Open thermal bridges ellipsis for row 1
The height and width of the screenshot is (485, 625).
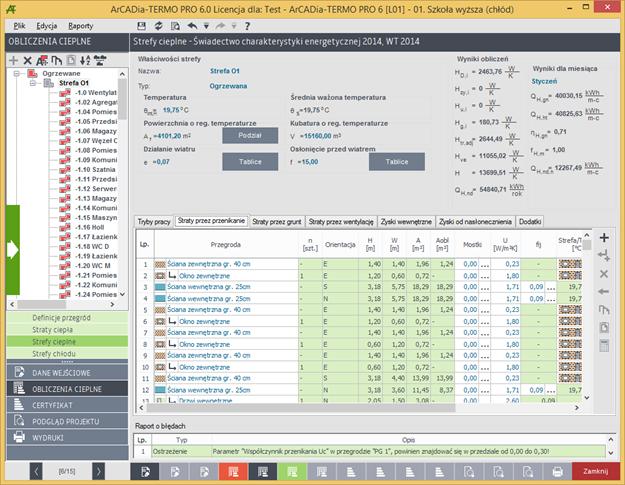point(485,264)
